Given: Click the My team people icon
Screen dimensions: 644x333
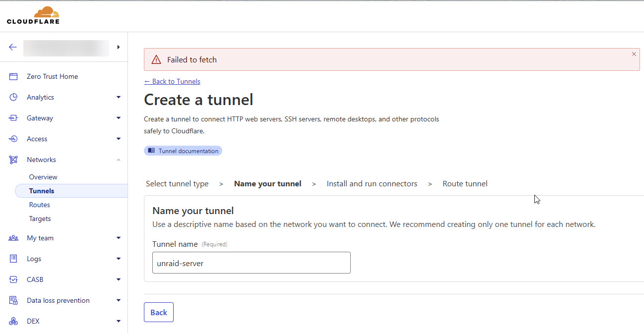Looking at the screenshot, I should tap(13, 238).
